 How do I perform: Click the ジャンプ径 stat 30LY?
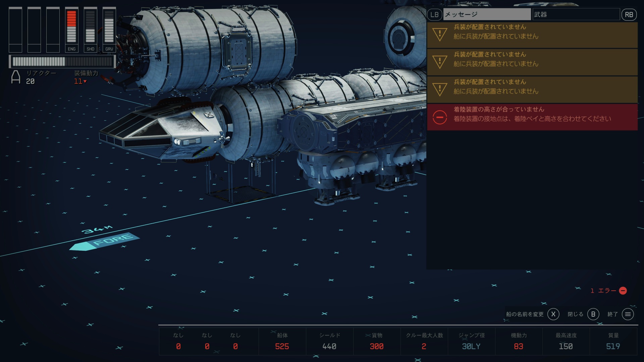coord(471,346)
